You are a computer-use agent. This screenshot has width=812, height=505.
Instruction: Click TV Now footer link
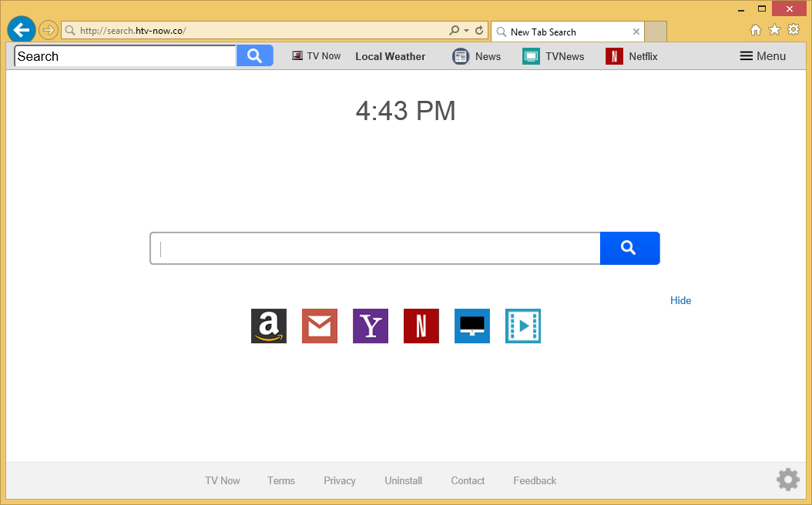(x=223, y=480)
